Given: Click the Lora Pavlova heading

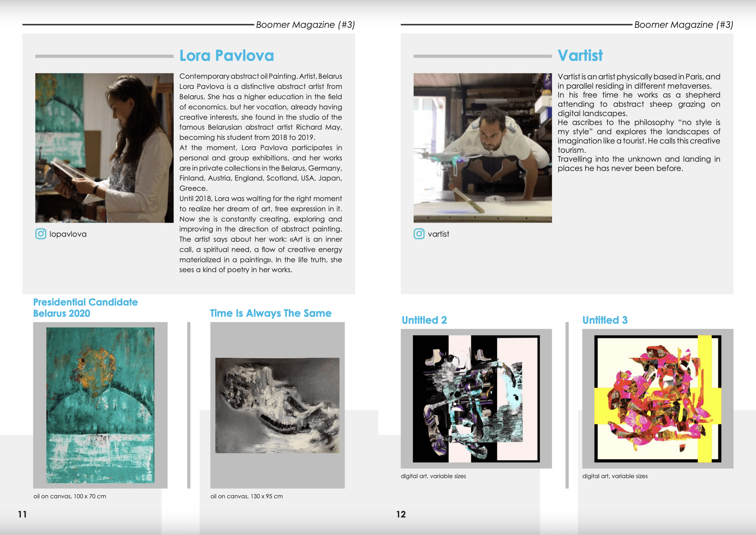Looking at the screenshot, I should pos(227,56).
